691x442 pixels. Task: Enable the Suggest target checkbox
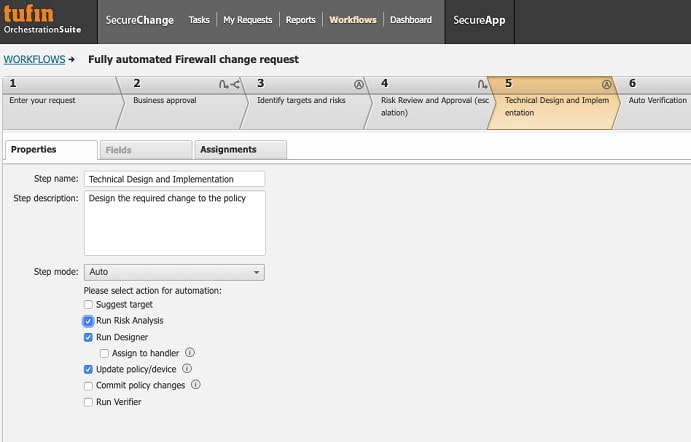click(88, 305)
